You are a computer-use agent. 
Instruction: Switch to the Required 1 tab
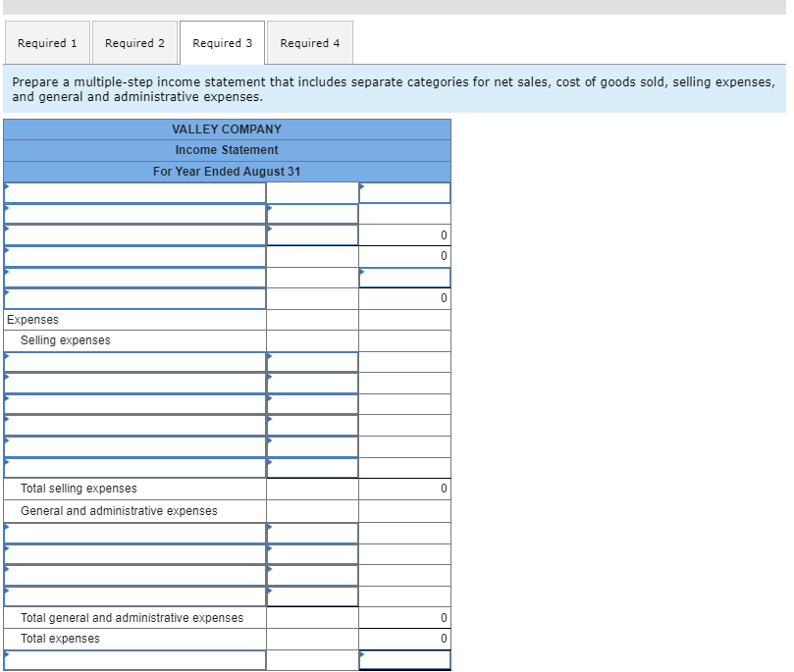tap(47, 42)
